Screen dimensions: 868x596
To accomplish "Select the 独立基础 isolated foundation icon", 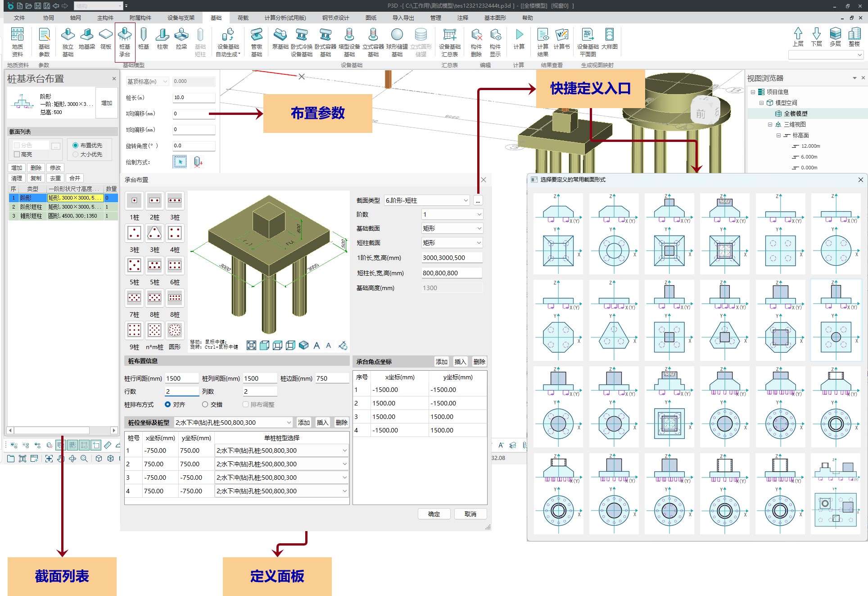I will [68, 35].
